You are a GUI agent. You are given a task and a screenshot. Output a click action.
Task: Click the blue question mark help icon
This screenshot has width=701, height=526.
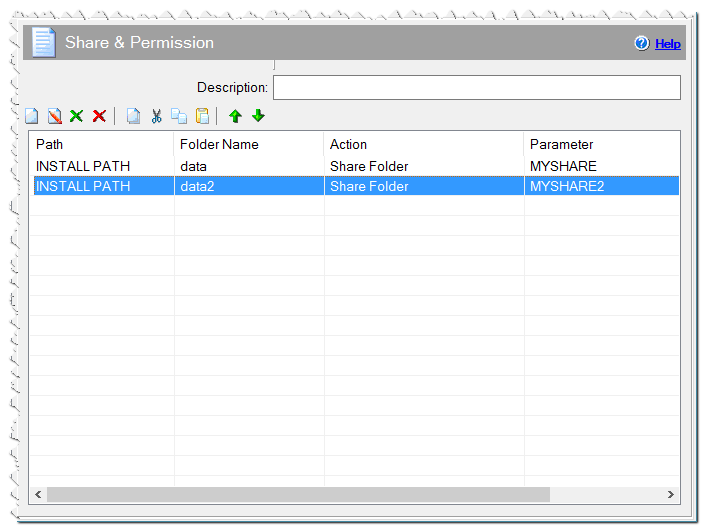(x=642, y=43)
